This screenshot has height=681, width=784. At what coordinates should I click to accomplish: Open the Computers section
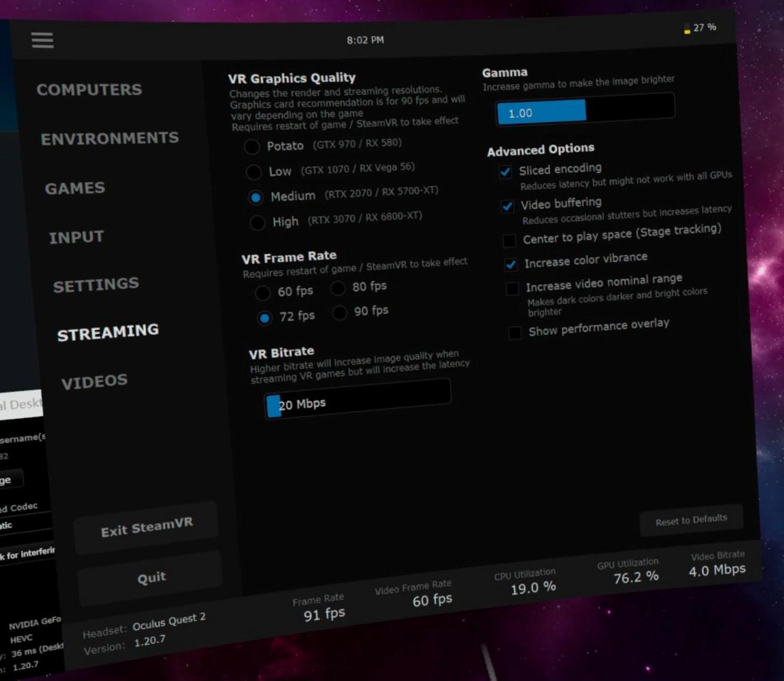[x=89, y=90]
